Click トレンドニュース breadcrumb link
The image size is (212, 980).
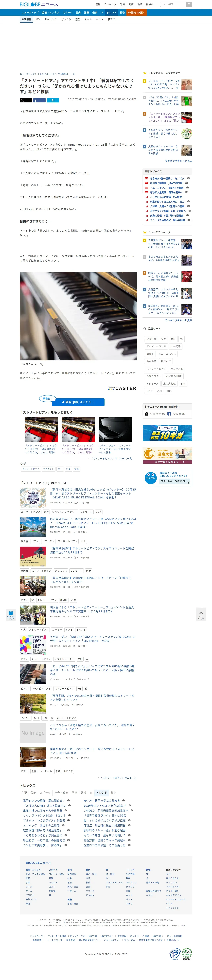(46, 74)
